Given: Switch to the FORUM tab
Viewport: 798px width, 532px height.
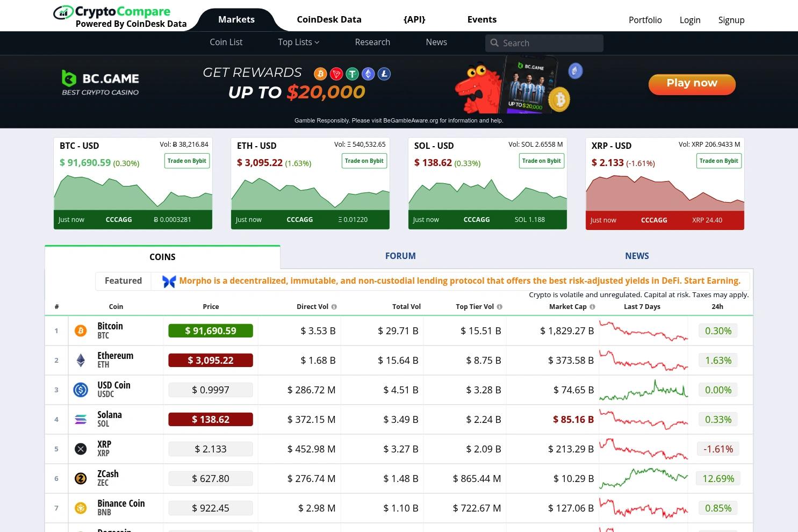Looking at the screenshot, I should click(x=400, y=256).
